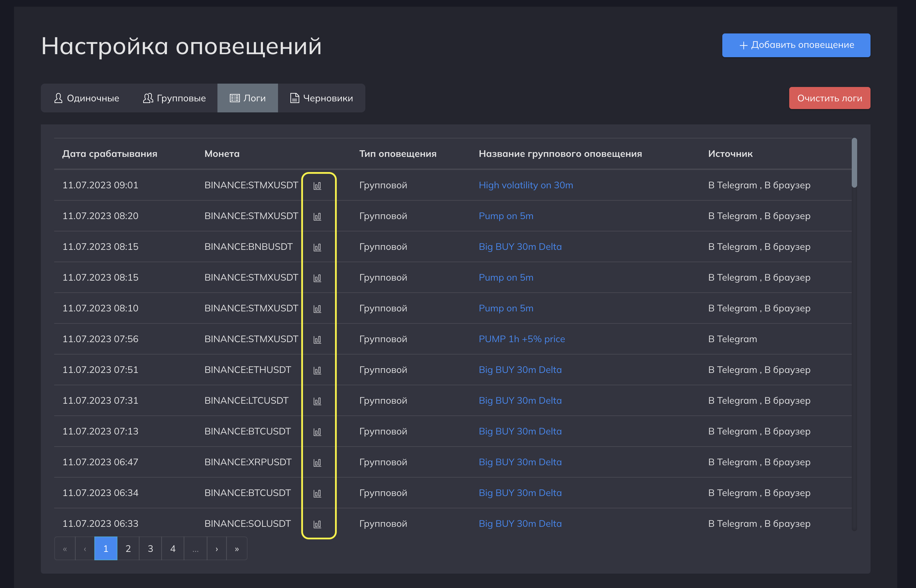Screen dimensions: 916x588
Task: Open chart icon for 06:34 BTCUSDT row
Action: tap(317, 493)
